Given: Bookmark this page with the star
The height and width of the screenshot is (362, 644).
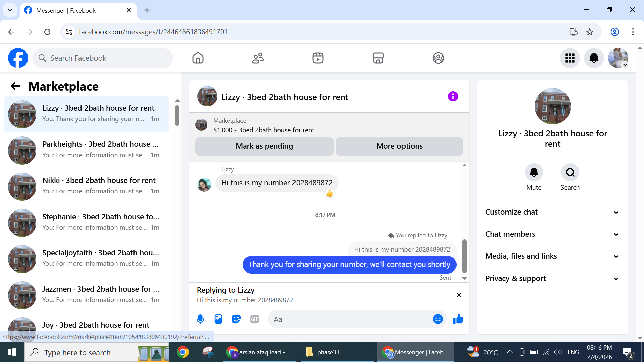Looking at the screenshot, I should (x=590, y=32).
